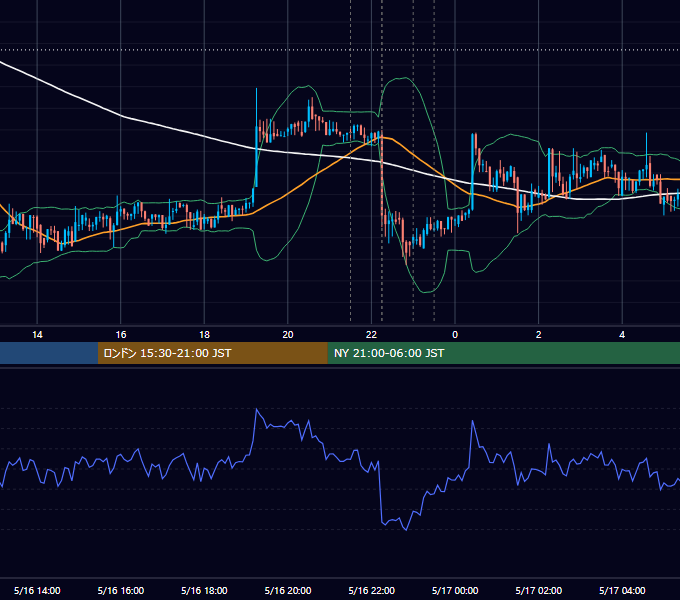Image resolution: width=680 pixels, height=600 pixels.
Task: Click upper time axis label 18
Action: [x=204, y=335]
